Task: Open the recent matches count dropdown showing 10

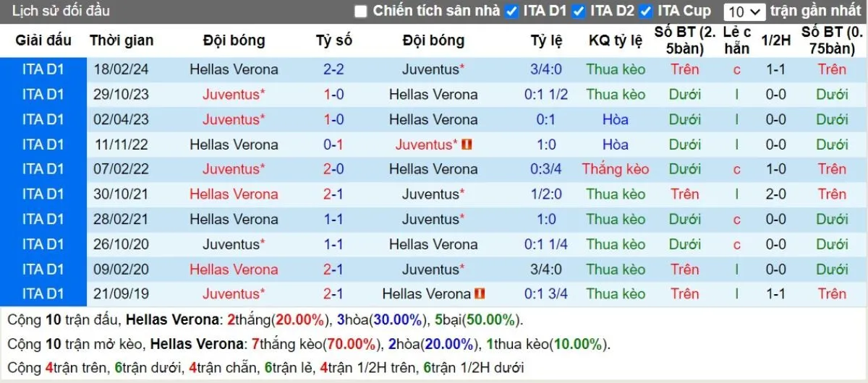Action: pyautogui.click(x=744, y=12)
